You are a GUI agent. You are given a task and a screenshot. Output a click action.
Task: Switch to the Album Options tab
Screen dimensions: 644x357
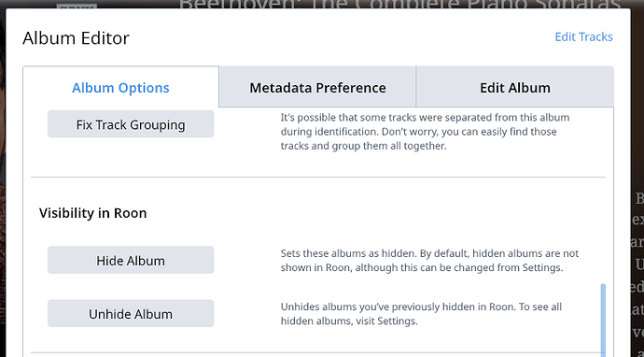click(x=120, y=87)
